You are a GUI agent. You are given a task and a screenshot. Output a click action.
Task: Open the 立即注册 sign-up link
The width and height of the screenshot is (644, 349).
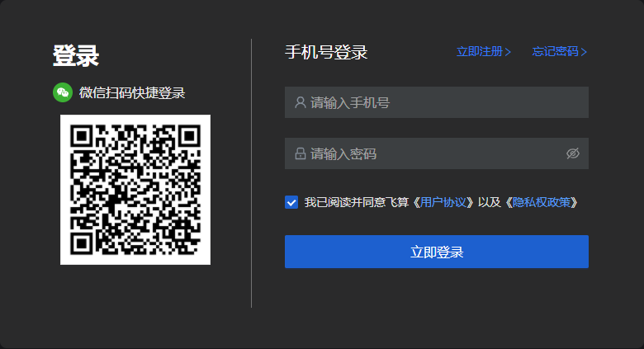tap(480, 51)
